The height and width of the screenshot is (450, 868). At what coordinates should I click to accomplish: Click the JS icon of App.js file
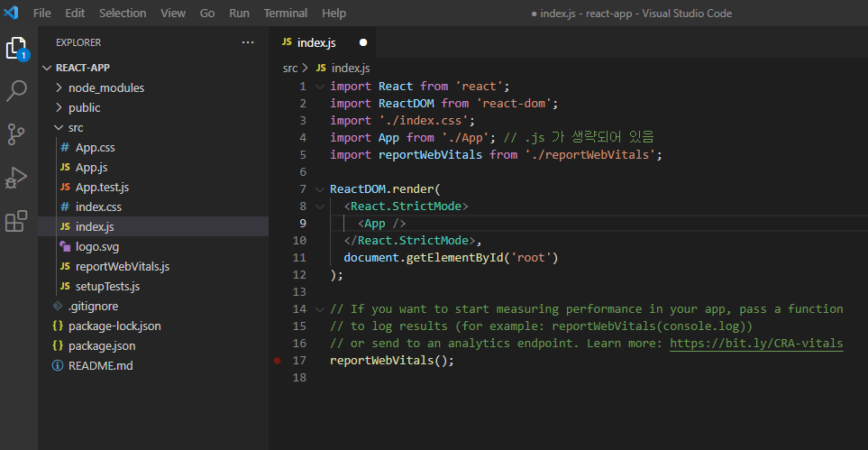coord(65,168)
